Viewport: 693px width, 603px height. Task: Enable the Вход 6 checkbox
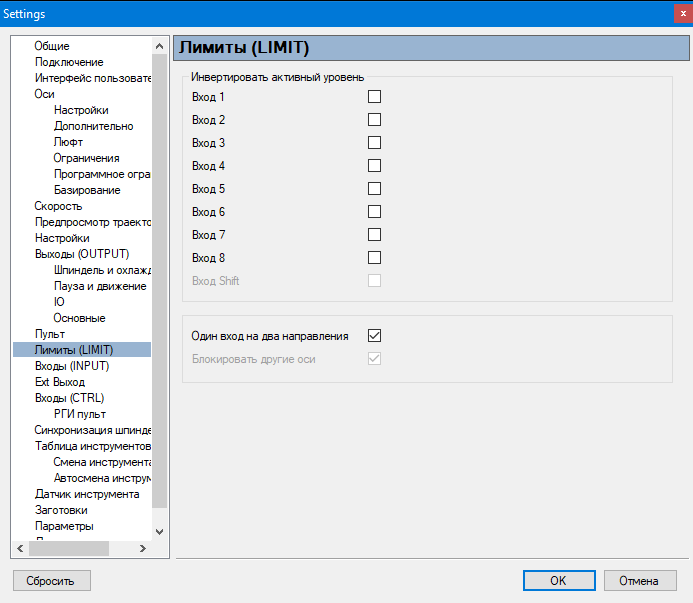click(x=374, y=211)
